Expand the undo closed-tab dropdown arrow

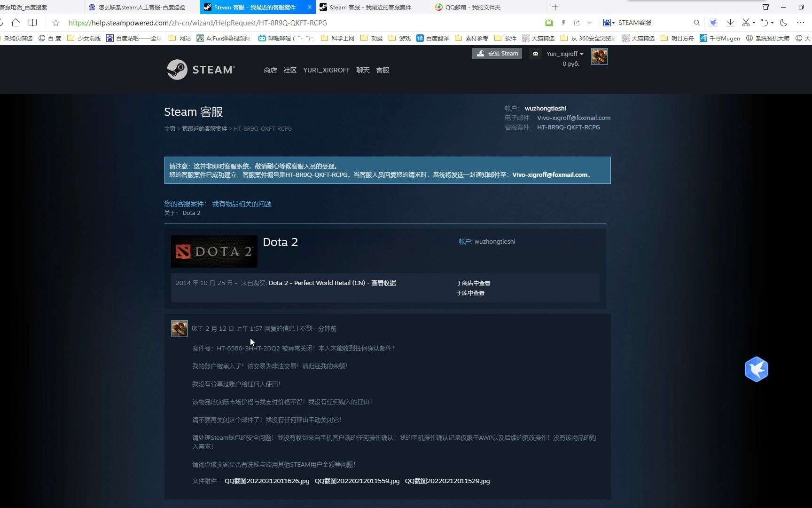(x=772, y=23)
